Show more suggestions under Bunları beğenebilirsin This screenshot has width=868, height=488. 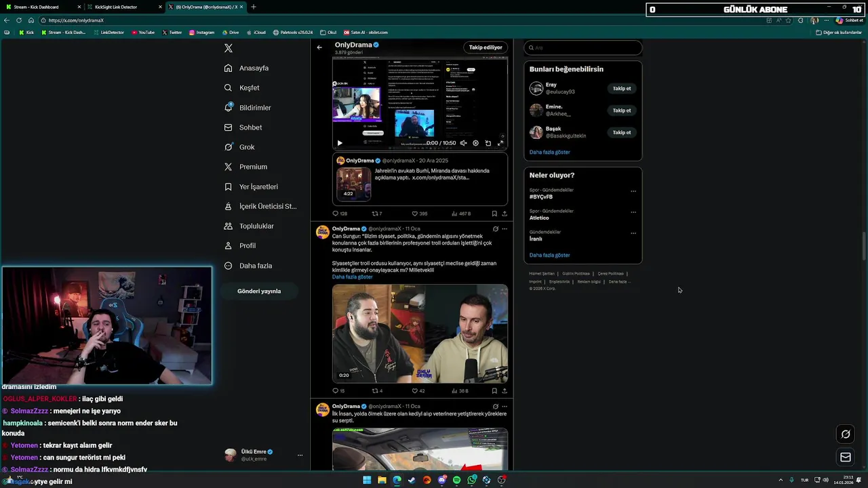(550, 152)
